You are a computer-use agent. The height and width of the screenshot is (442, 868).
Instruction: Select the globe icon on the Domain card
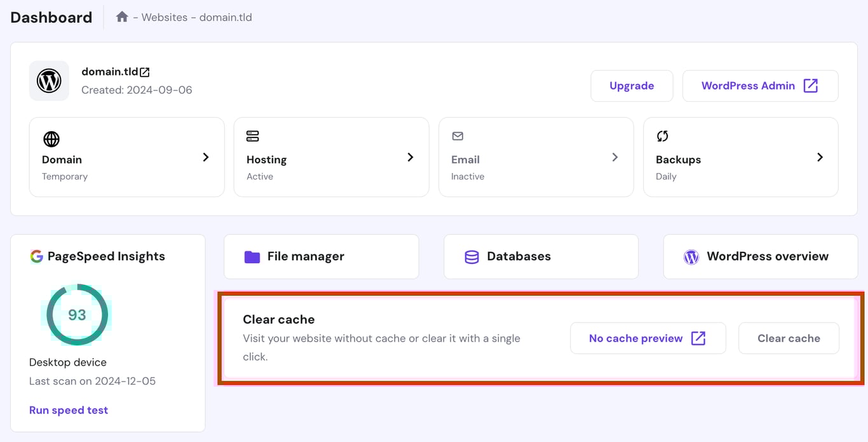tap(51, 139)
